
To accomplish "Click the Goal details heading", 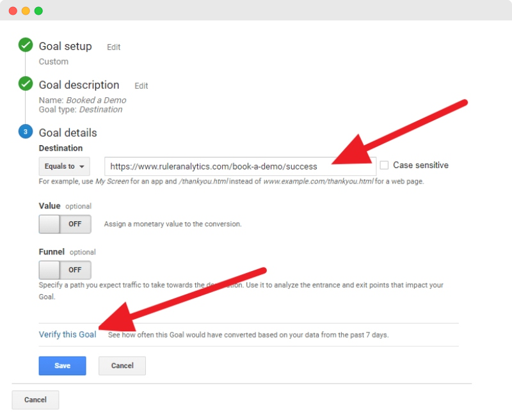I will pos(68,133).
